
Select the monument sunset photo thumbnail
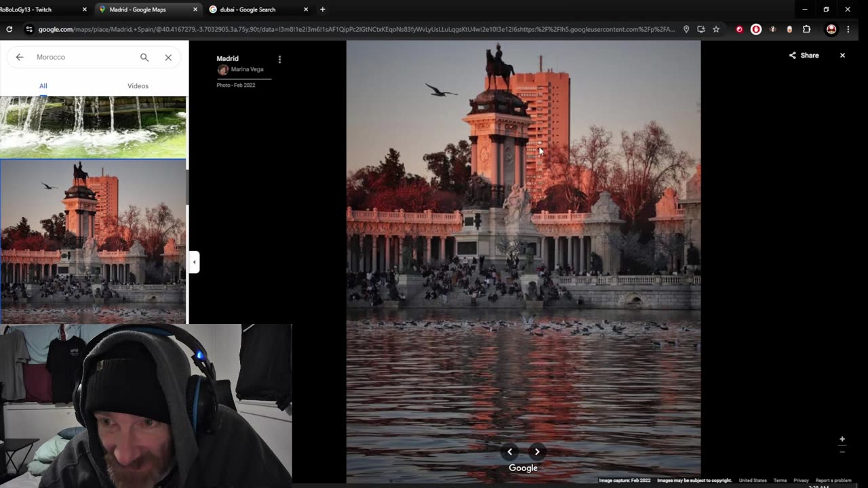(93, 241)
